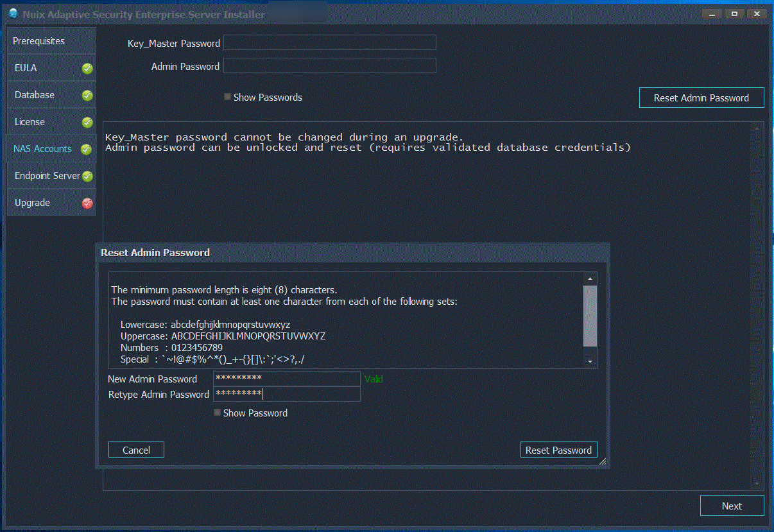Click the red status icon next to Upgrade
Image resolution: width=774 pixels, height=532 pixels.
(x=87, y=203)
